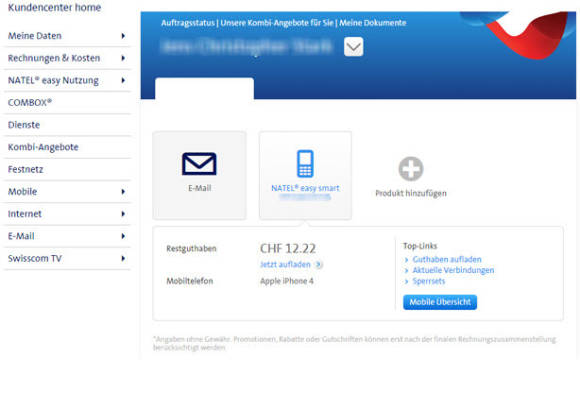Expand the Swisscom TV submenu arrow
The width and height of the screenshot is (580, 393).
[123, 258]
